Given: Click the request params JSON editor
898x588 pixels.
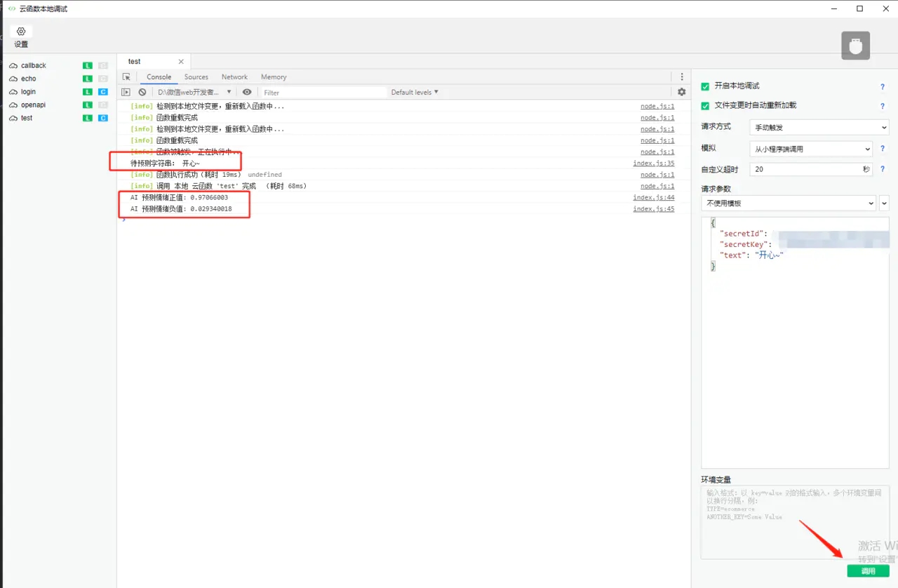Looking at the screenshot, I should [x=795, y=342].
